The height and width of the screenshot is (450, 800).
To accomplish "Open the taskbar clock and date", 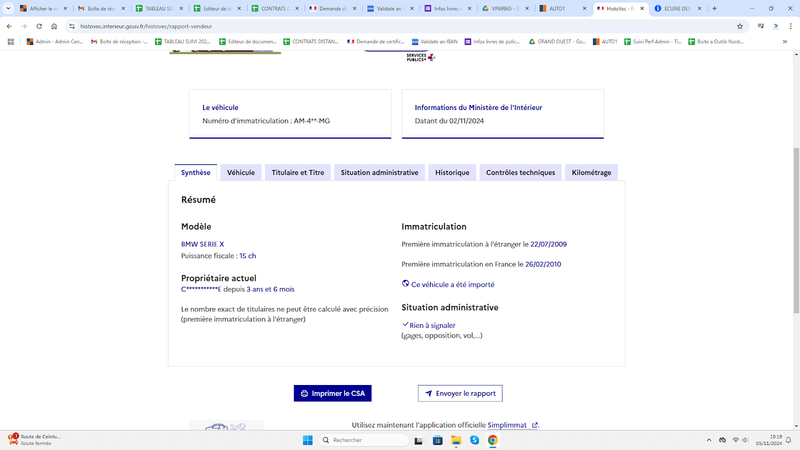I will tap(769, 440).
